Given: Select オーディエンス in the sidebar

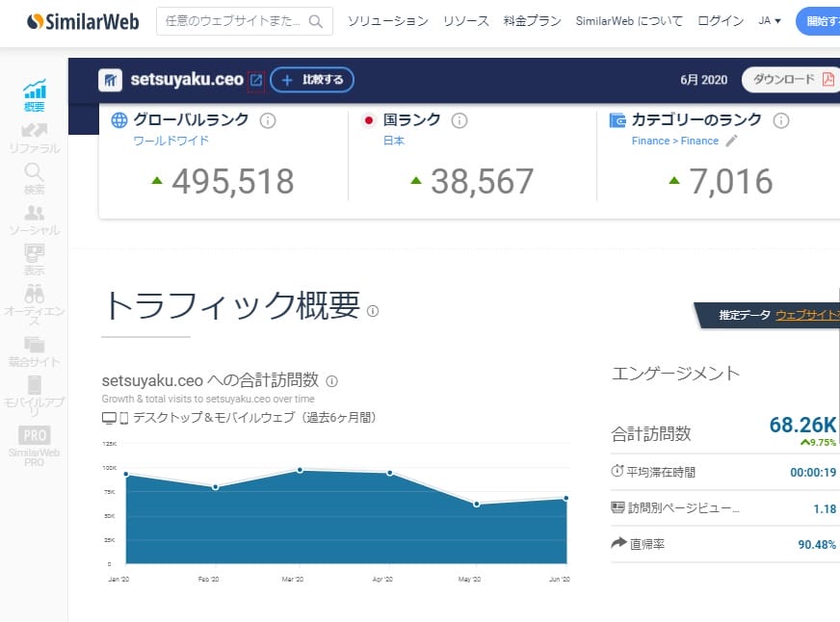Looking at the screenshot, I should [35, 305].
